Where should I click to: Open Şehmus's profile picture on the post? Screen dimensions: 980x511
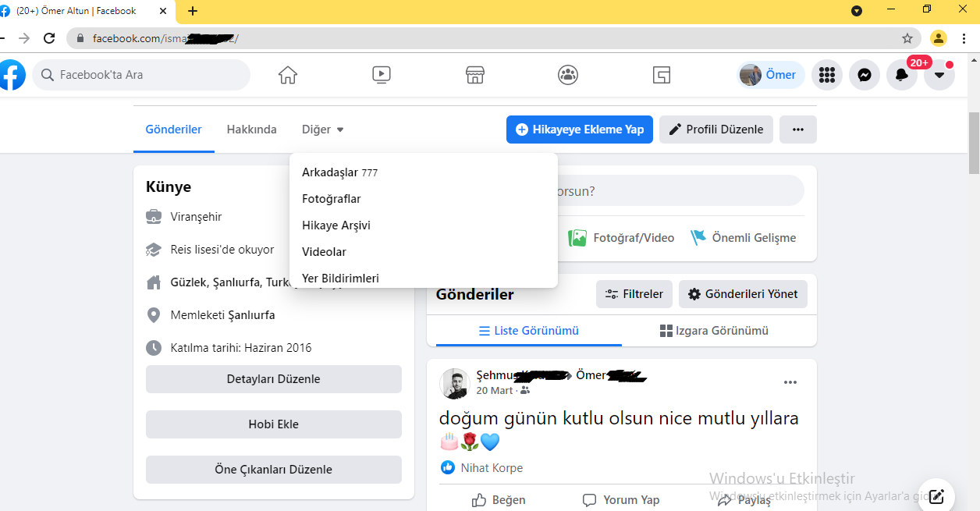pyautogui.click(x=454, y=383)
